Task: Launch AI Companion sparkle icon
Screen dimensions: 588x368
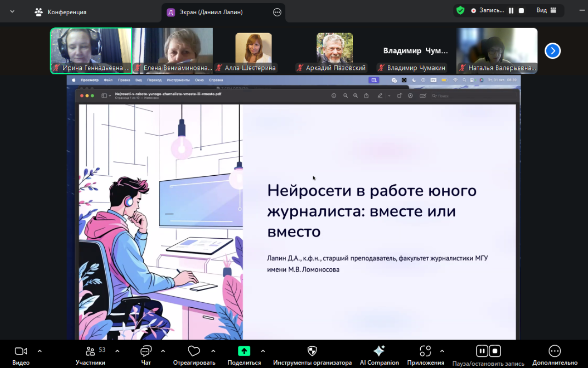Action: [379, 351]
